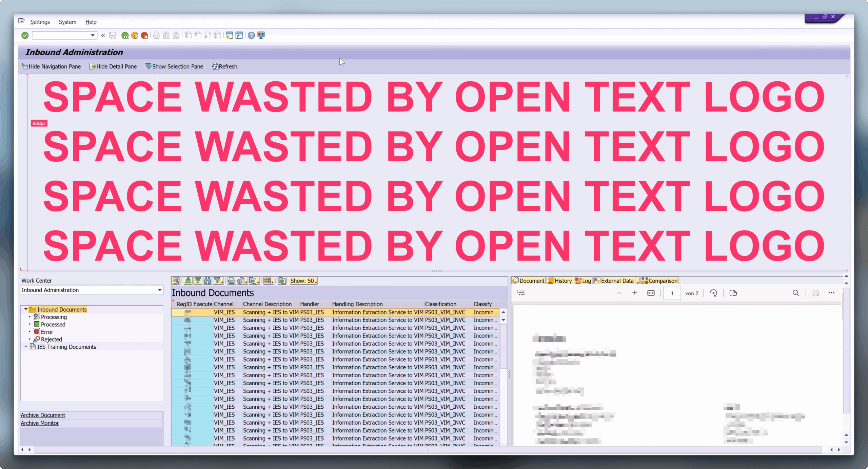Click the Print icon in the grid toolbar
Screen dimensions: 868x469
(231, 281)
